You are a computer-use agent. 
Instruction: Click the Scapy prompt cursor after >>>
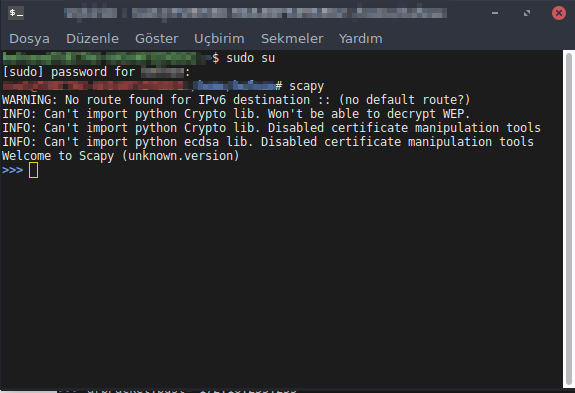(x=33, y=170)
